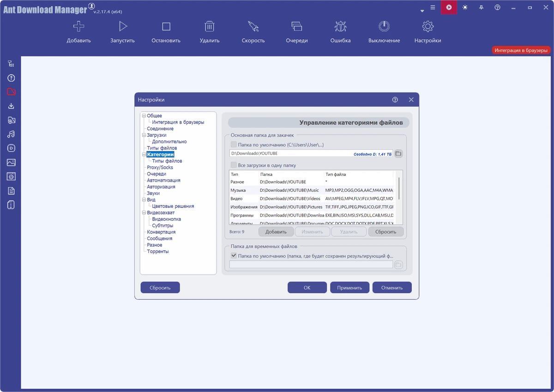Select the red folder icon in the sidebar
Viewport: 554px width, 392px height.
tap(11, 92)
